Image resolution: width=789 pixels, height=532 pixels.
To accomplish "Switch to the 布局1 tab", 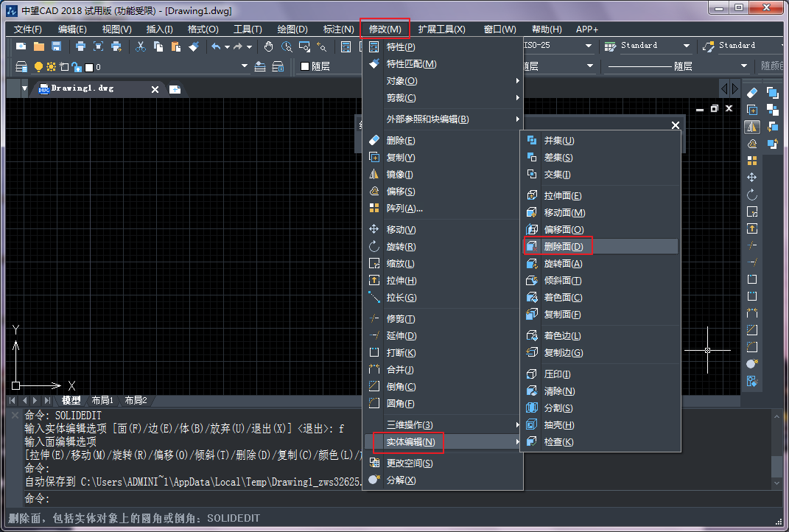I will click(104, 400).
